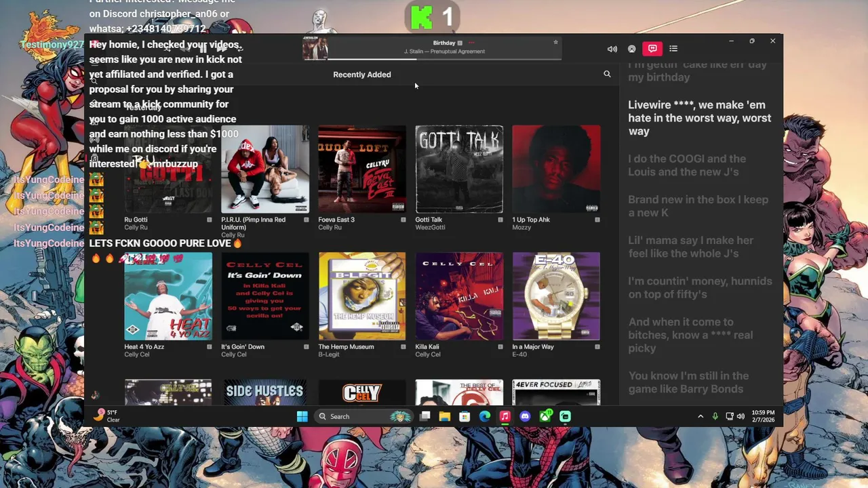Expand the system tray hidden icons chevron
The height and width of the screenshot is (488, 868).
pyautogui.click(x=701, y=416)
